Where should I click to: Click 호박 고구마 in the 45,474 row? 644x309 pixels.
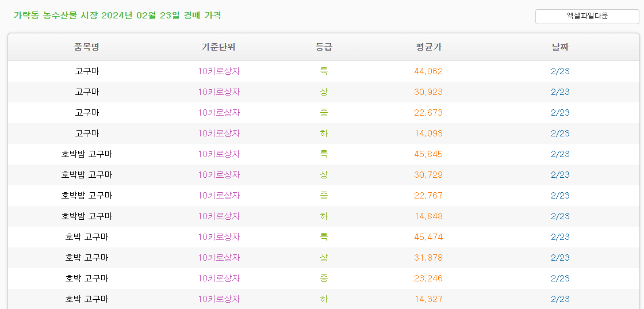87,237
